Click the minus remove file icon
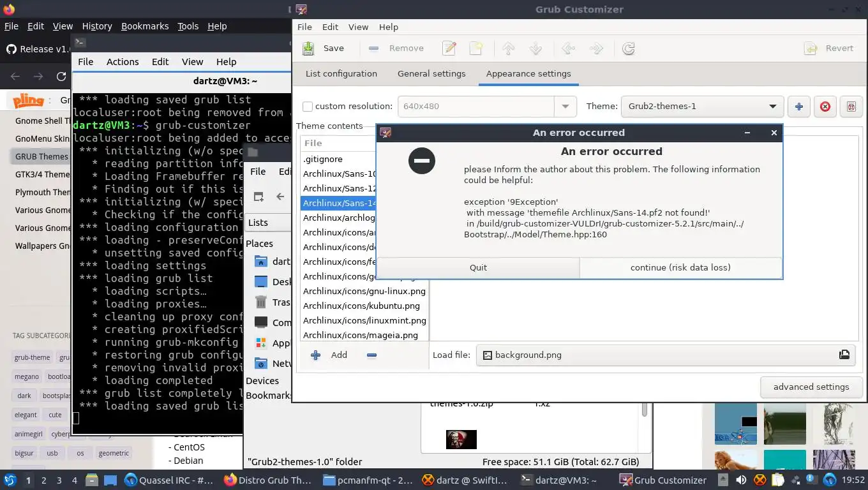868x490 pixels. click(371, 355)
